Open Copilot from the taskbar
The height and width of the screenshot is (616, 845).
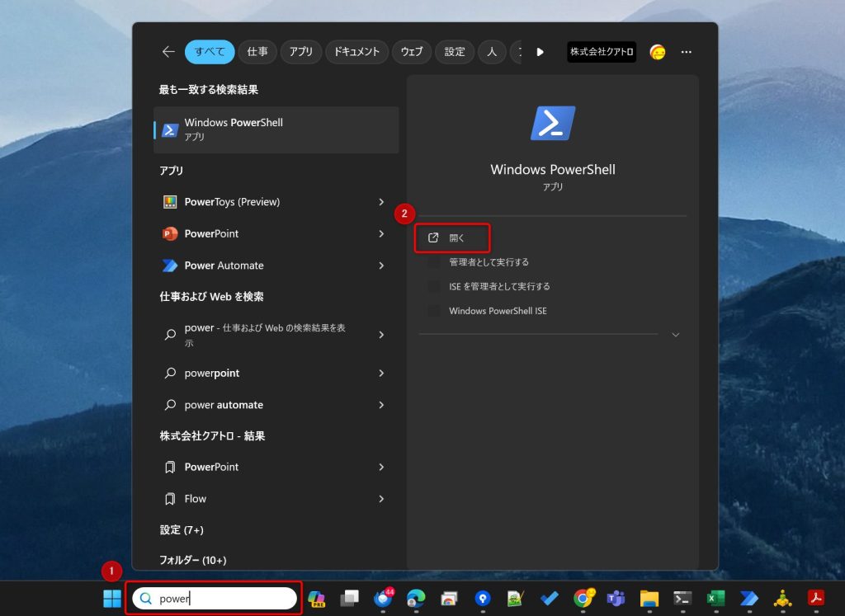point(316,598)
